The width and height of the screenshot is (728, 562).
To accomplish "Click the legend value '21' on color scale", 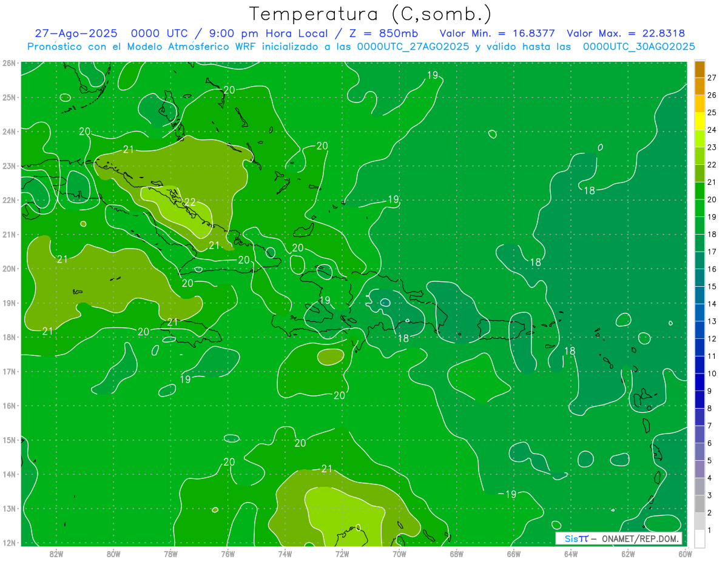I will click(x=712, y=182).
